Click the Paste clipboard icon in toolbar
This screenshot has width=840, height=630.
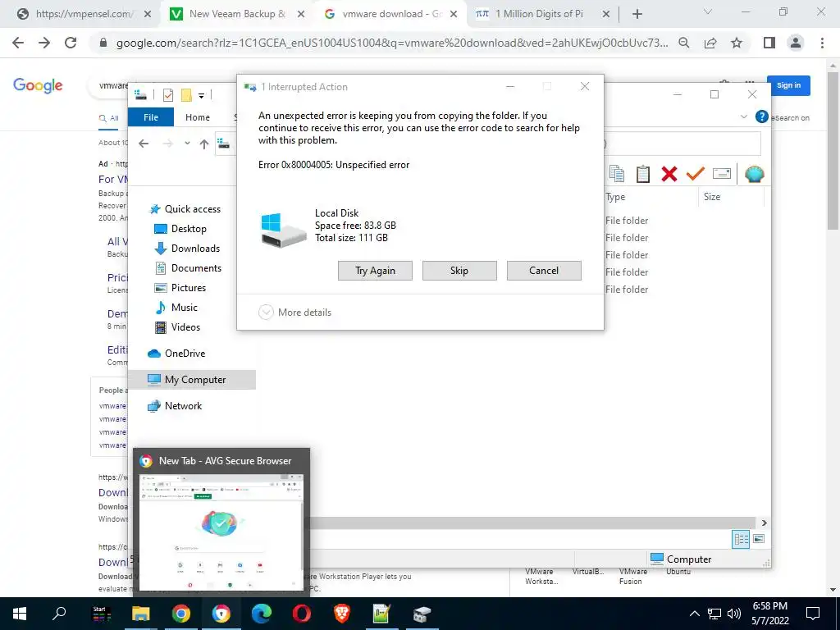tap(643, 174)
